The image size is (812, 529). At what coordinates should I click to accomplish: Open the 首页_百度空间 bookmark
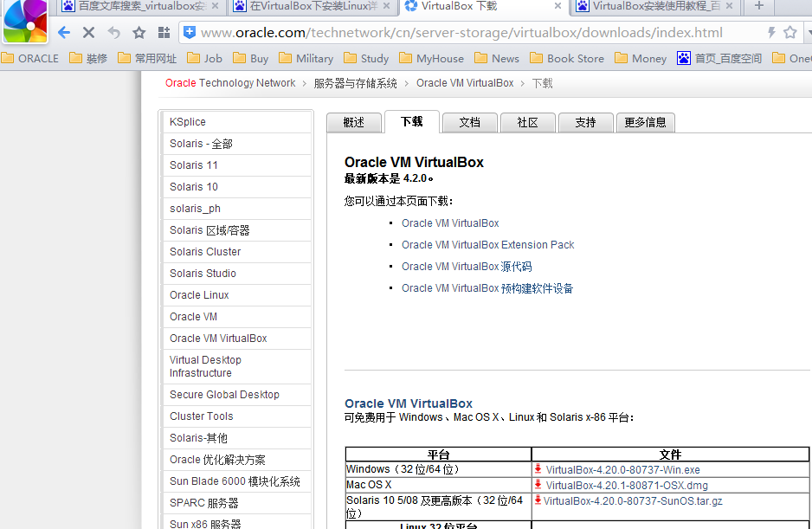click(x=719, y=58)
